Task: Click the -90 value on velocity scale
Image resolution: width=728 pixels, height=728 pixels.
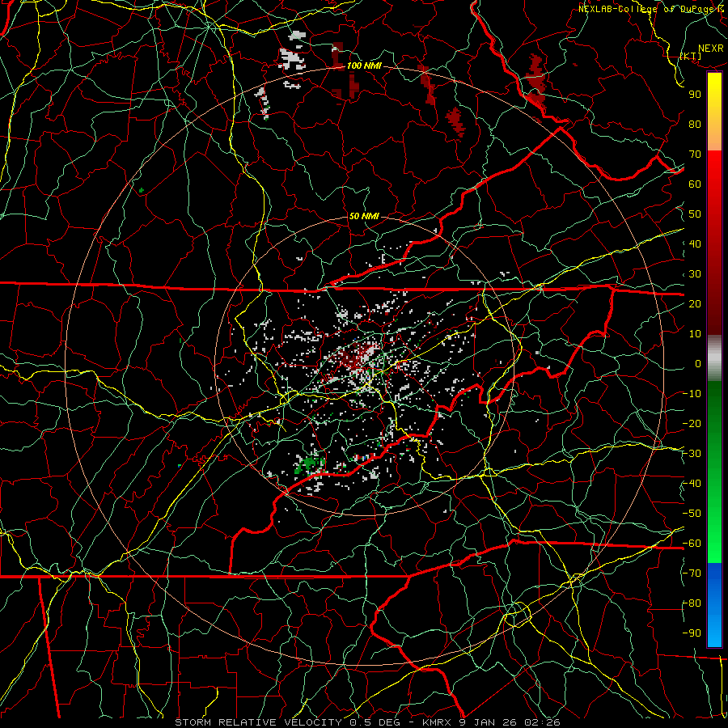Action: (x=692, y=633)
